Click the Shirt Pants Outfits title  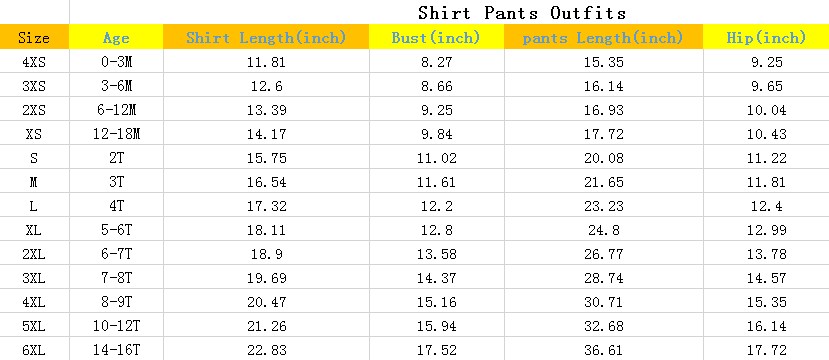522,12
